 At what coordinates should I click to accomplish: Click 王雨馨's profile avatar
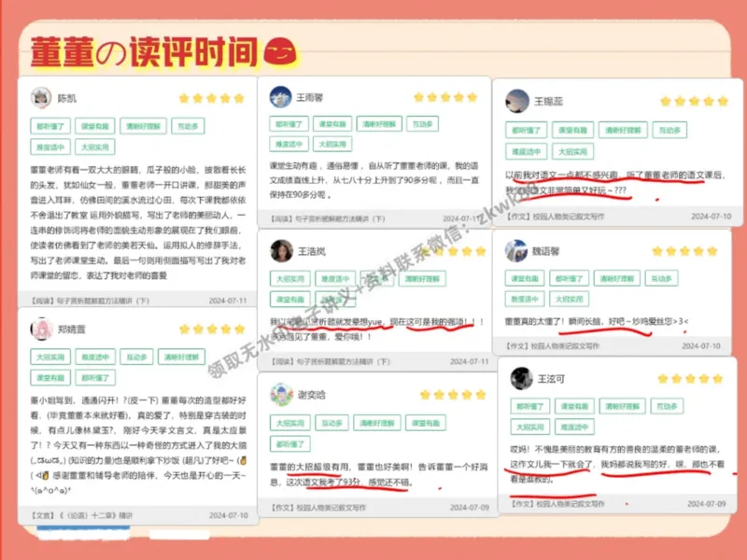281,97
